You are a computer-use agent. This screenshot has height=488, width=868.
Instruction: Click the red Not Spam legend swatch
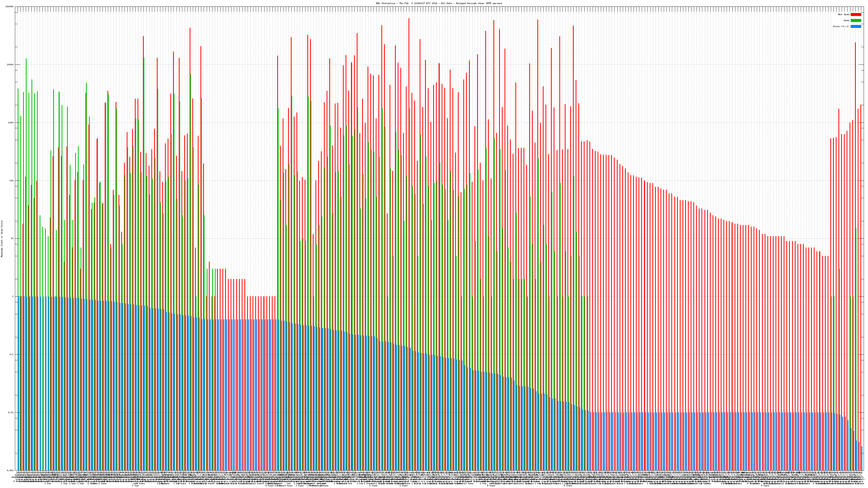(x=856, y=14)
